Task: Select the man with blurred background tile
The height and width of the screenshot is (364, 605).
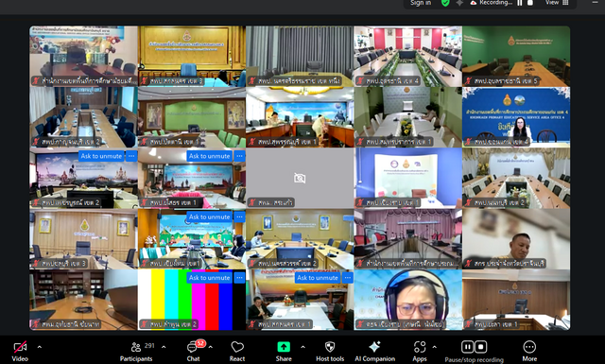Action: (x=516, y=239)
